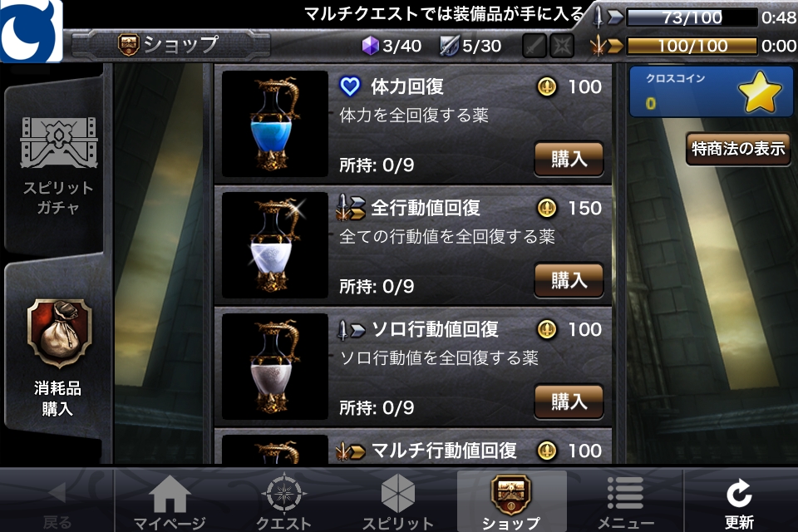Viewport: 798px width, 532px height.
Task: Select the 消耗品購入 bag icon
Action: 59,333
